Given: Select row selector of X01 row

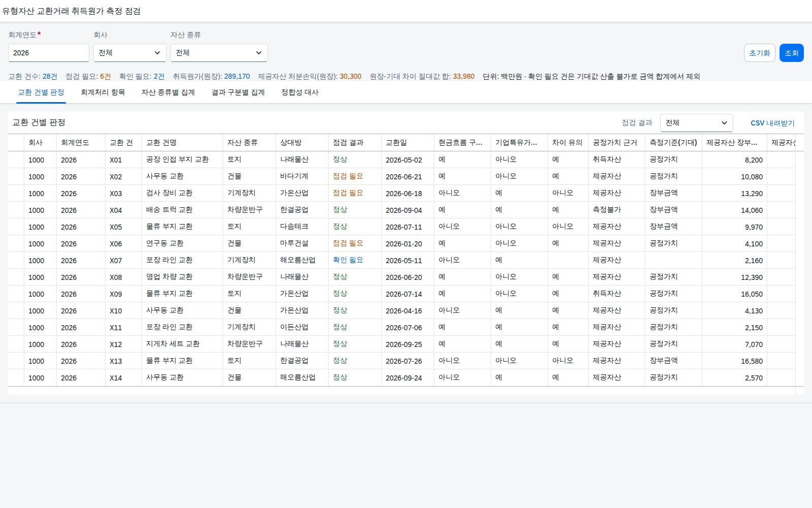Looking at the screenshot, I should (16, 160).
